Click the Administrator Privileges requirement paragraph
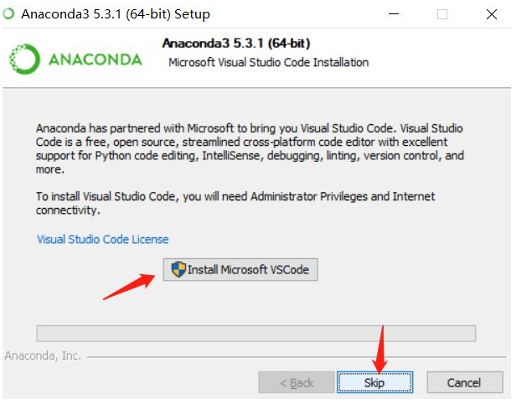This screenshot has height=410, width=532. 235,203
